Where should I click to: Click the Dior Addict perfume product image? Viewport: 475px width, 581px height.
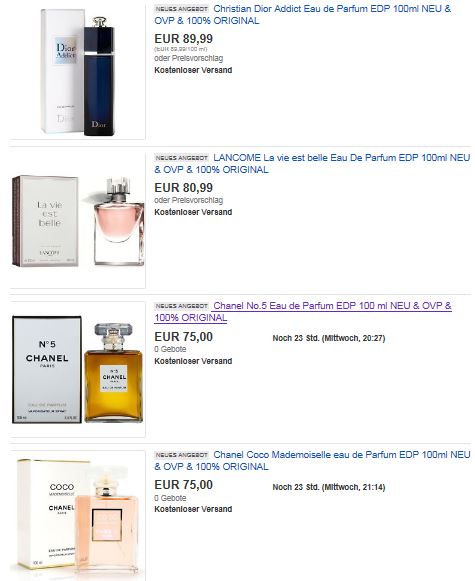pyautogui.click(x=78, y=72)
